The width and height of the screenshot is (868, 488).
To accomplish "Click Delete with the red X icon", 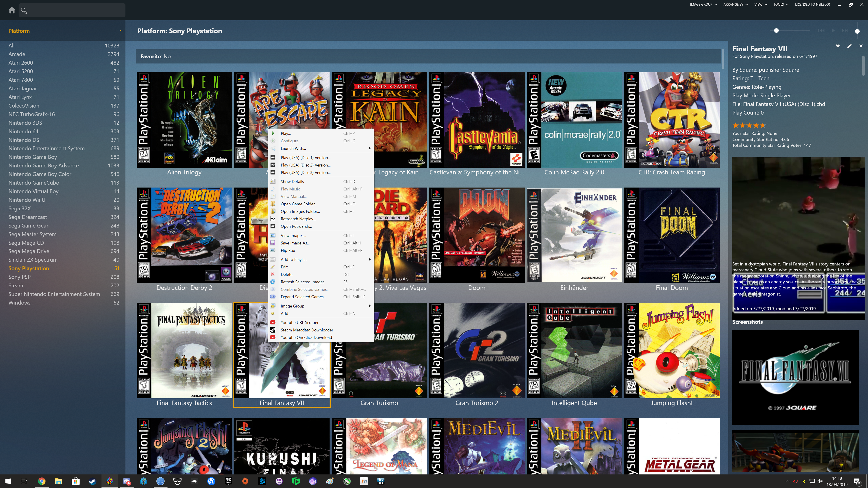I will (x=321, y=274).
